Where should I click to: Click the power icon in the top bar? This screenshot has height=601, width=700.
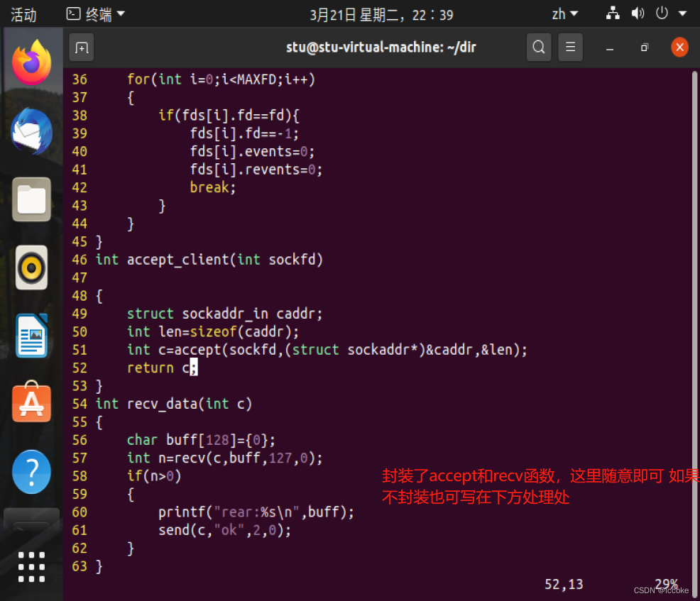tap(662, 13)
